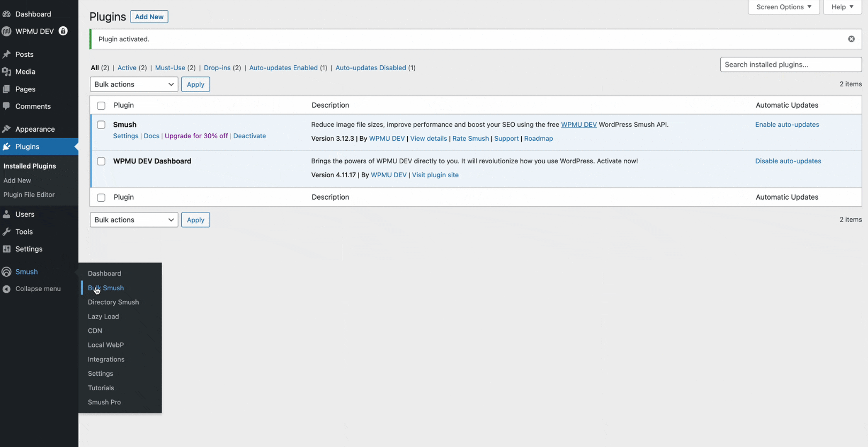Click the Dashboard gauge icon in sidebar
Image resolution: width=868 pixels, height=447 pixels.
coord(6,14)
